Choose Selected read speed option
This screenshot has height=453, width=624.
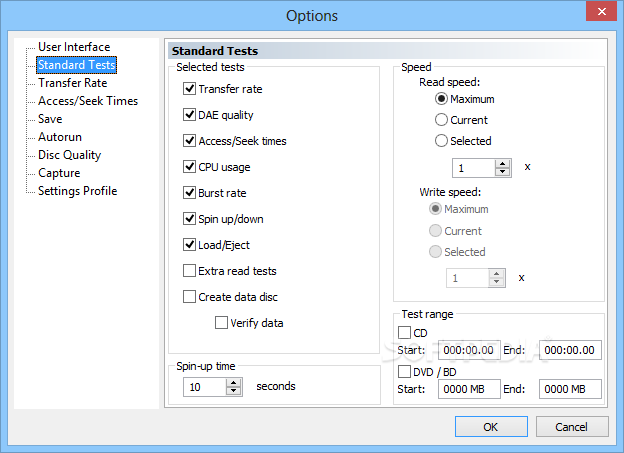pos(441,141)
